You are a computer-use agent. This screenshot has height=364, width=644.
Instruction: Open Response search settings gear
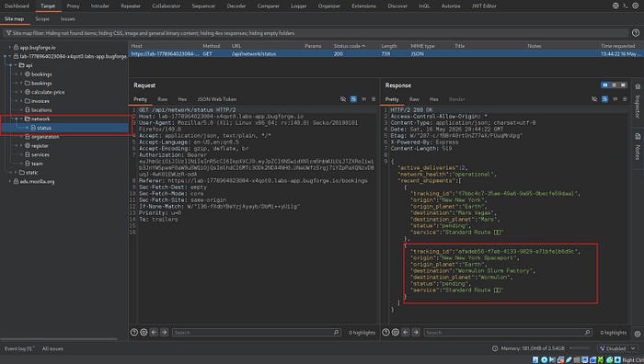[395, 333]
